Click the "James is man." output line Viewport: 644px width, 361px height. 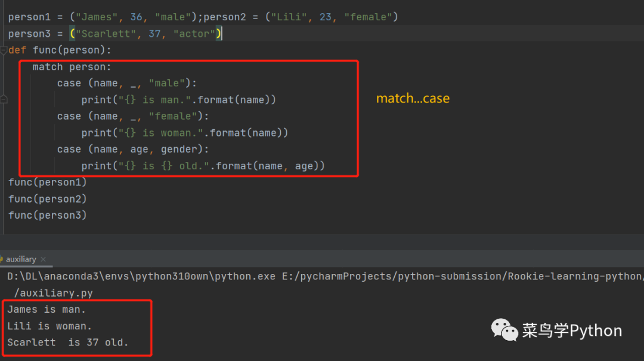point(47,310)
